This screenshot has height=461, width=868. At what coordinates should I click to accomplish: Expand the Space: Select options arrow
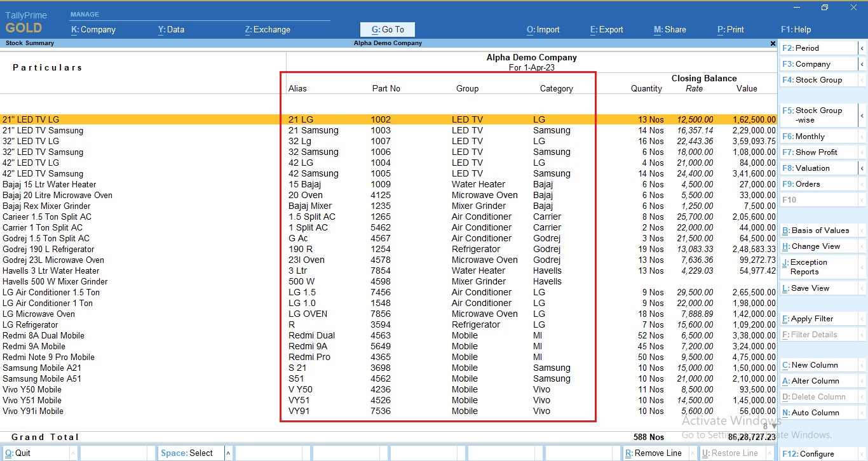(228, 453)
